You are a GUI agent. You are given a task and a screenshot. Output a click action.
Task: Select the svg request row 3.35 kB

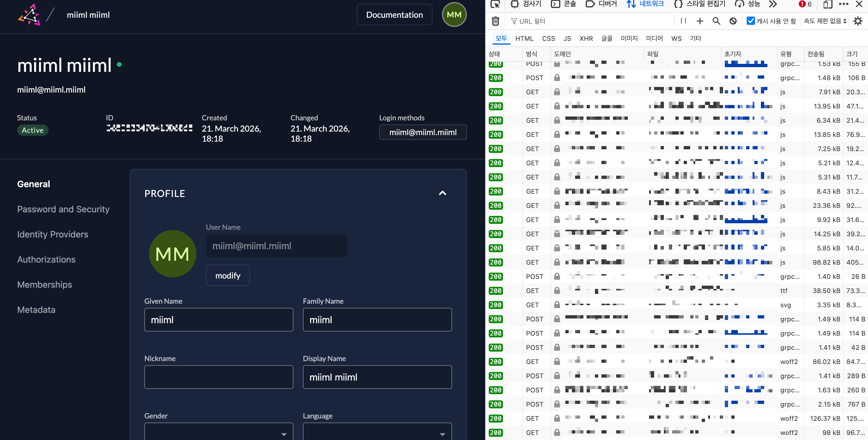677,305
